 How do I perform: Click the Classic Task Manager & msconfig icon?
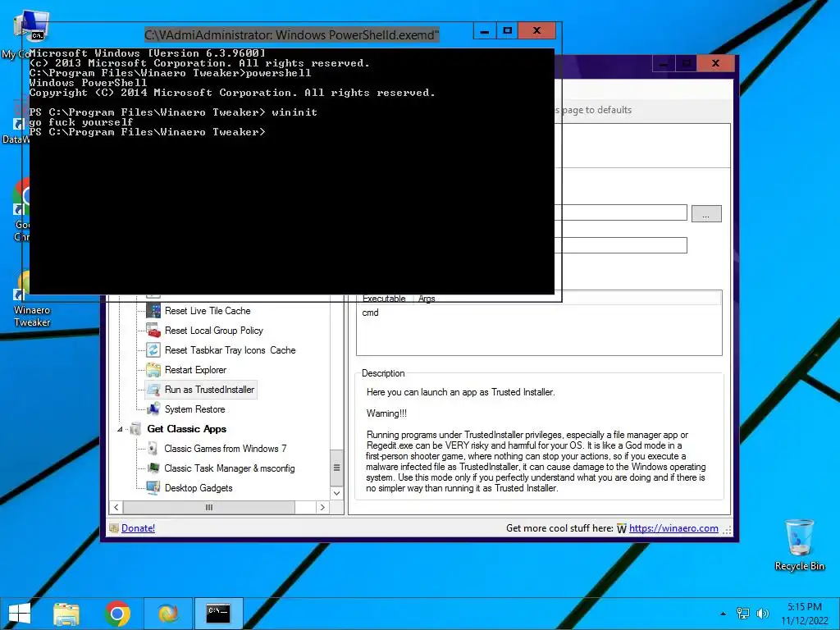click(x=153, y=468)
